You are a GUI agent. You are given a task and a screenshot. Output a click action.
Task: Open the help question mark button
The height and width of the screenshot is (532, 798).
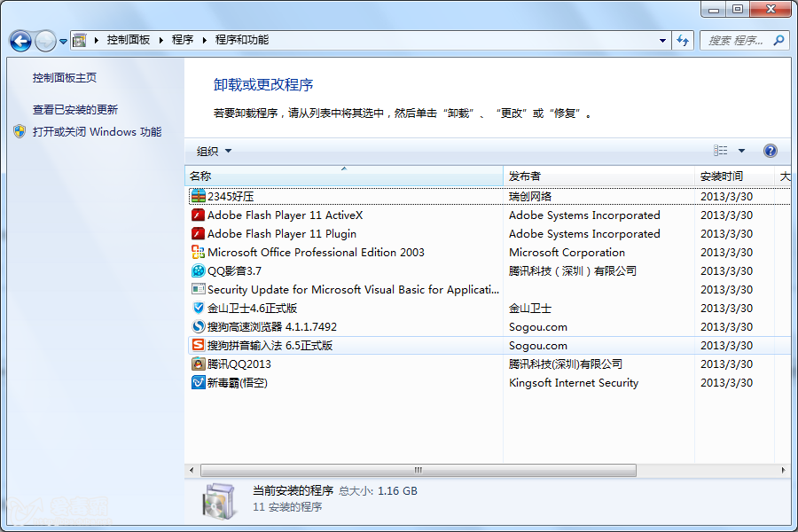[770, 151]
